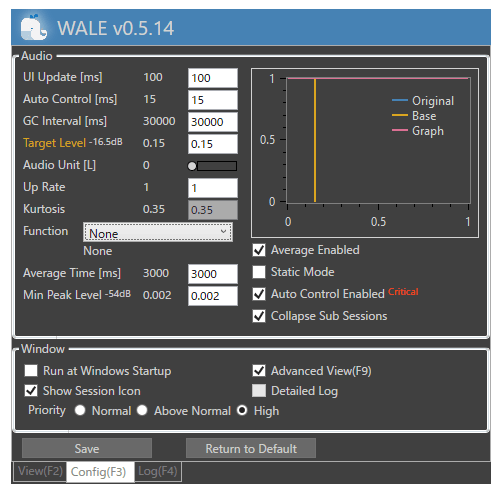Click the Save button
500x492 pixels.
(x=87, y=448)
